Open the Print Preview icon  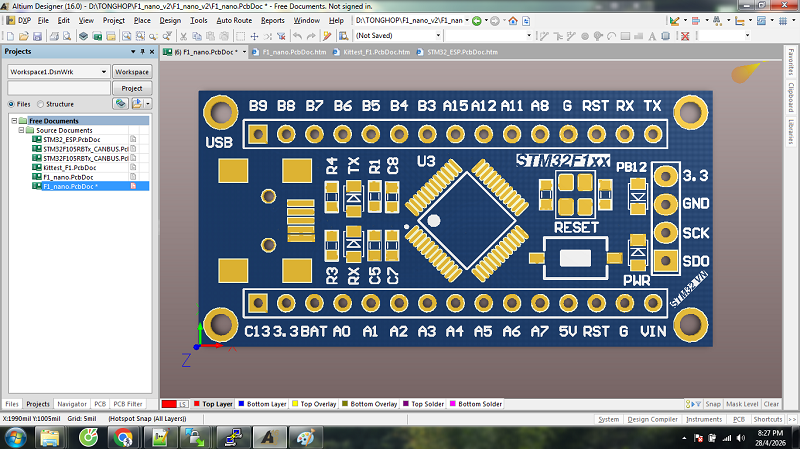point(67,36)
